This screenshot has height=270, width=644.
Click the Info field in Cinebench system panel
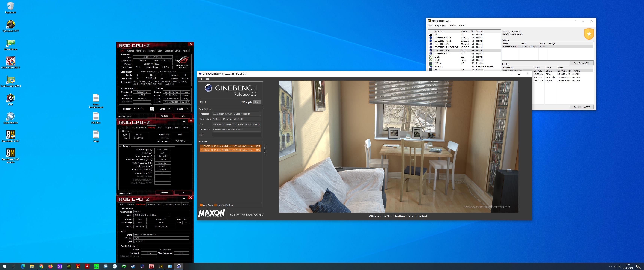point(236,135)
